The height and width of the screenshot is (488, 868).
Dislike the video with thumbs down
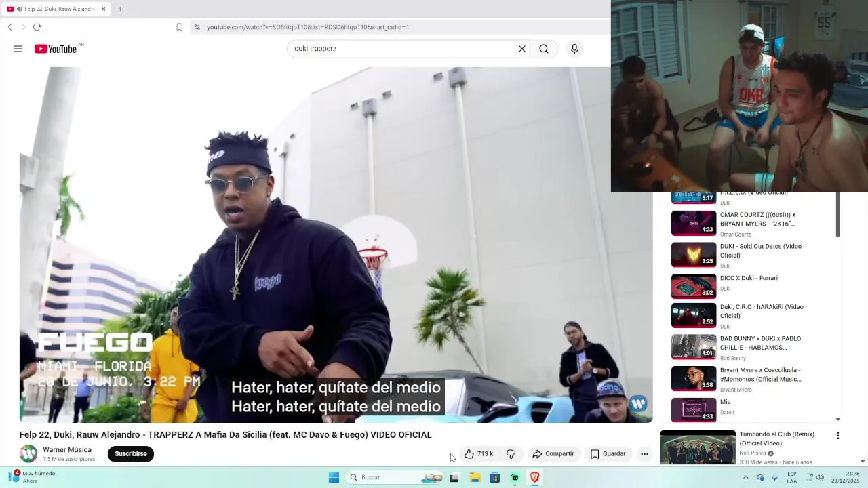[x=511, y=454]
